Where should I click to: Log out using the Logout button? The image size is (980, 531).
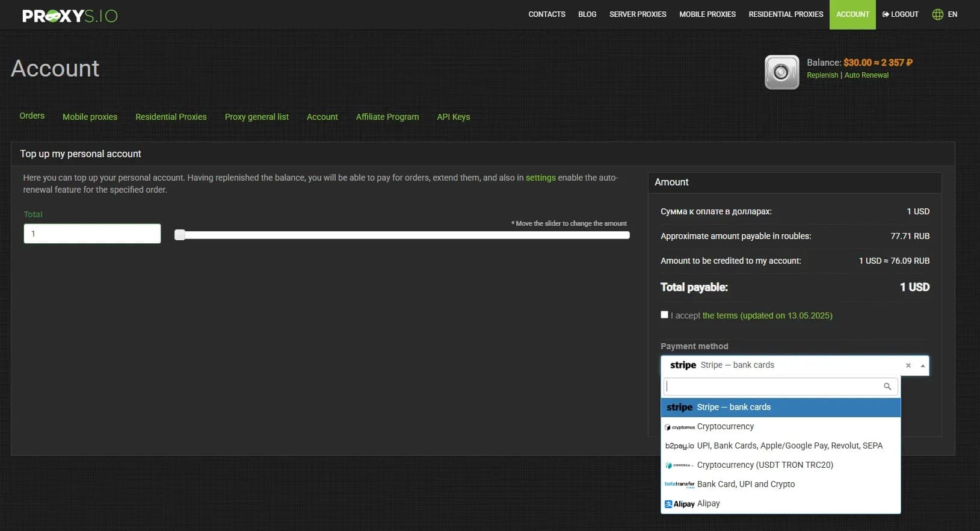click(900, 14)
